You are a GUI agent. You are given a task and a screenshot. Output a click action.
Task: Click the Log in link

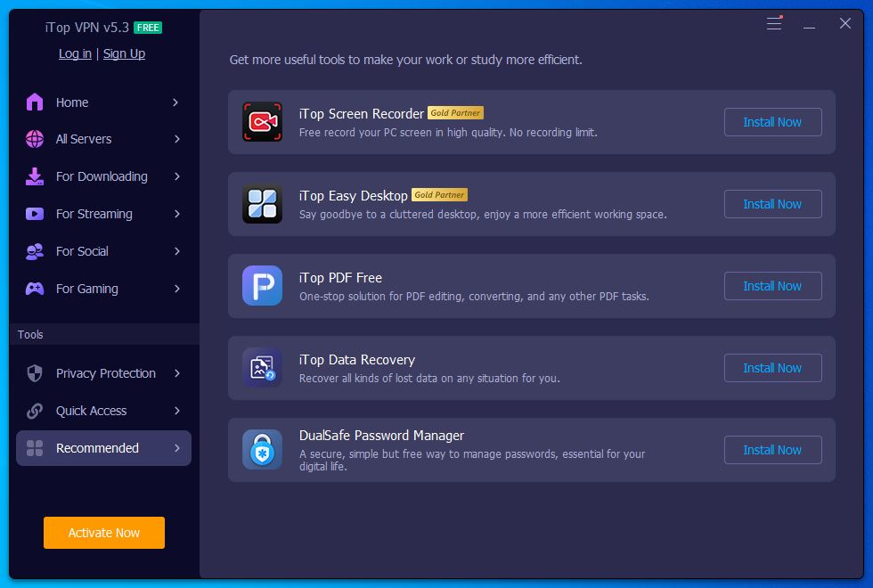(75, 53)
